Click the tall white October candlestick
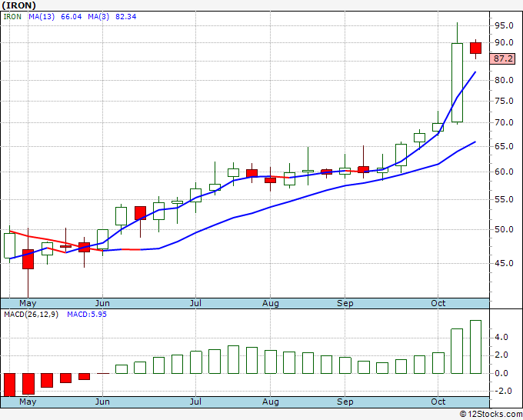The height and width of the screenshot is (420, 523). pyautogui.click(x=457, y=82)
